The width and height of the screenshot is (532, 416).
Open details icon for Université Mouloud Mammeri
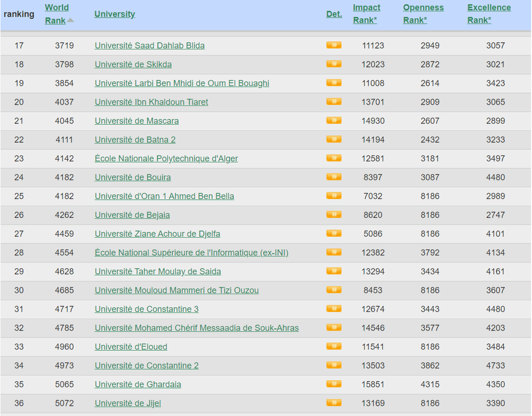[x=334, y=290]
